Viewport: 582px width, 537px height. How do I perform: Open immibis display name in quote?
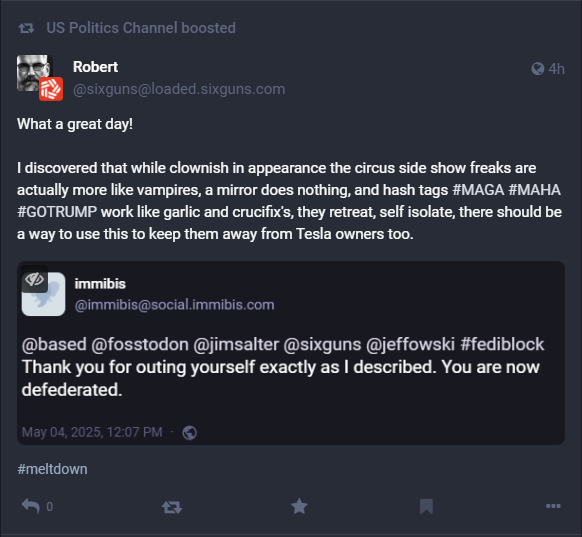pos(100,284)
